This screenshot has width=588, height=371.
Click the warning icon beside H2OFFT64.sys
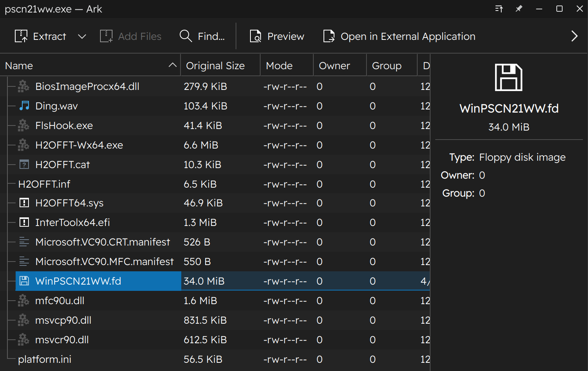click(x=24, y=203)
